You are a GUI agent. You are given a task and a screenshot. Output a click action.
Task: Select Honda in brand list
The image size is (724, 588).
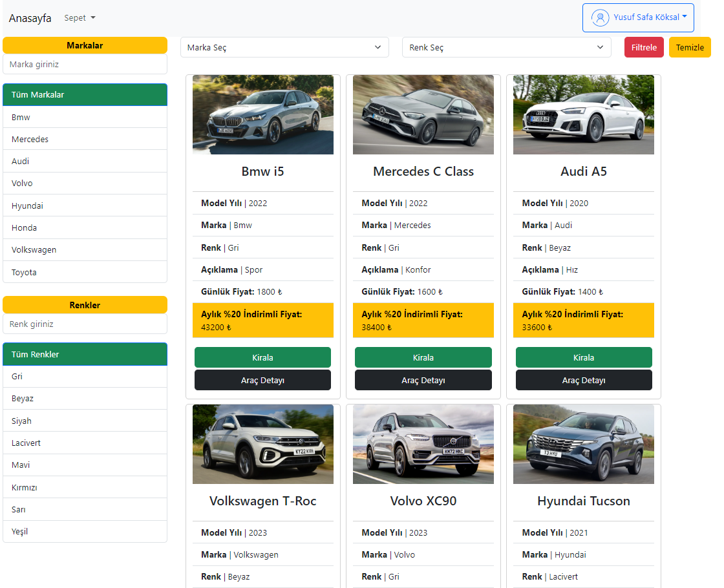click(85, 227)
